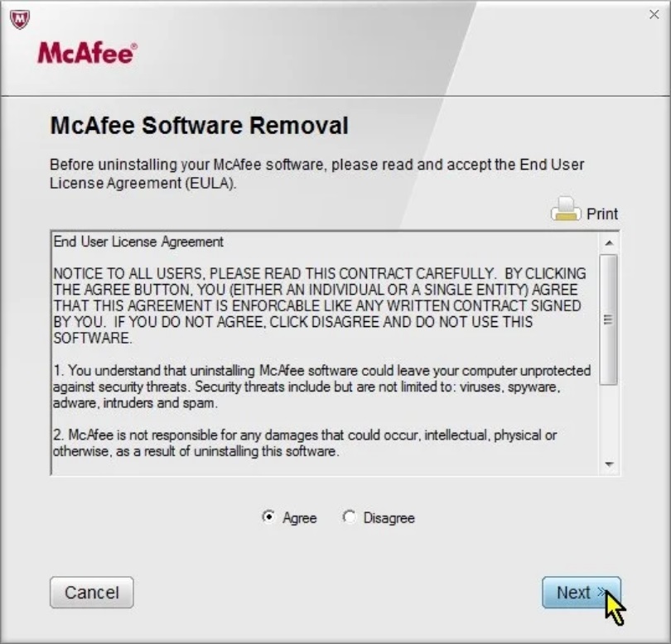The height and width of the screenshot is (644, 671).
Task: Close the McAfee removal dialog
Action: click(x=654, y=15)
